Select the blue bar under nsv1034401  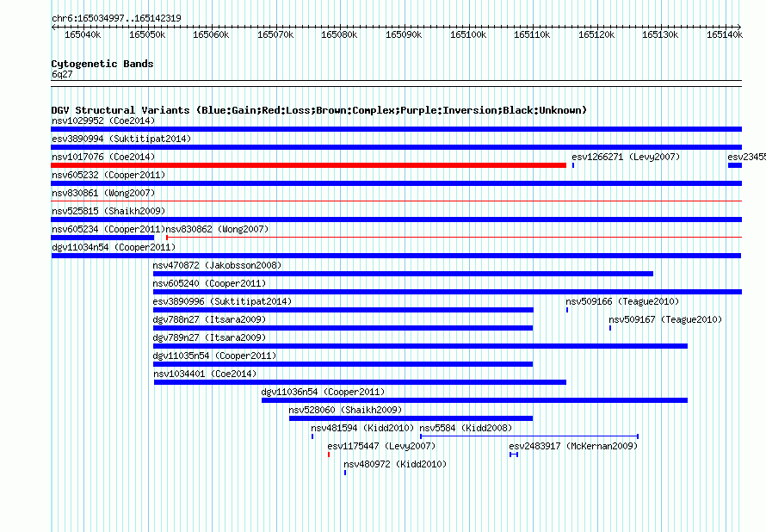pos(360,382)
